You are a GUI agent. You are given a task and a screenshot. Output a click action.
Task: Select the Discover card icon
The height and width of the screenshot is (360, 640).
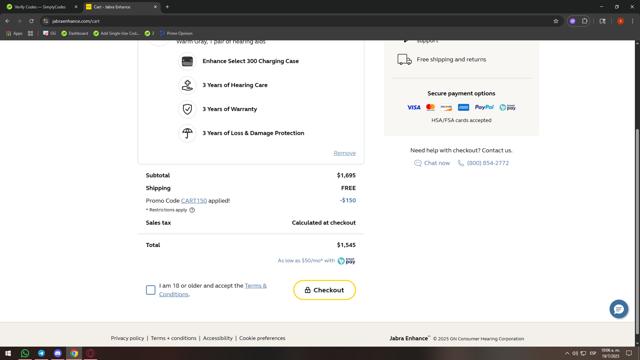coord(446,107)
